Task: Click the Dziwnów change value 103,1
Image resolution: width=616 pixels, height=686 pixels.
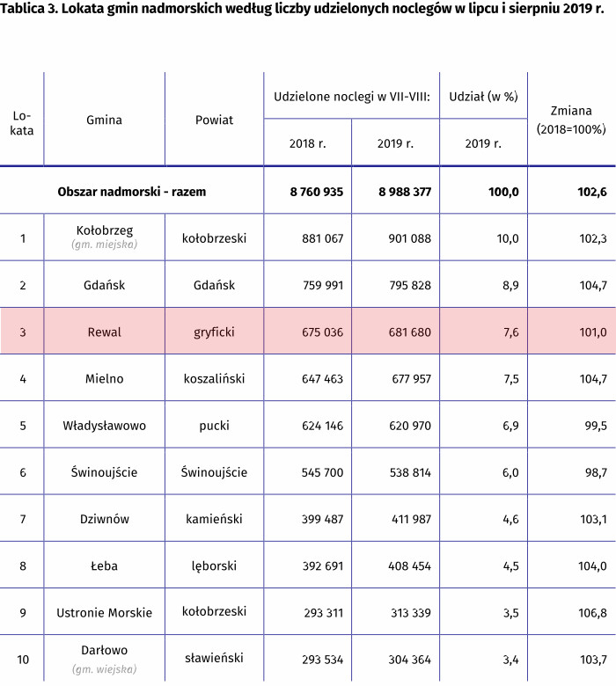Action: click(x=593, y=519)
